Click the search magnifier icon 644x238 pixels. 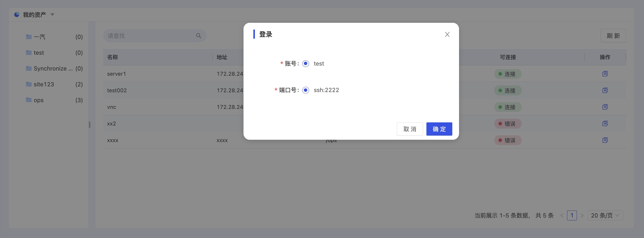(199, 36)
